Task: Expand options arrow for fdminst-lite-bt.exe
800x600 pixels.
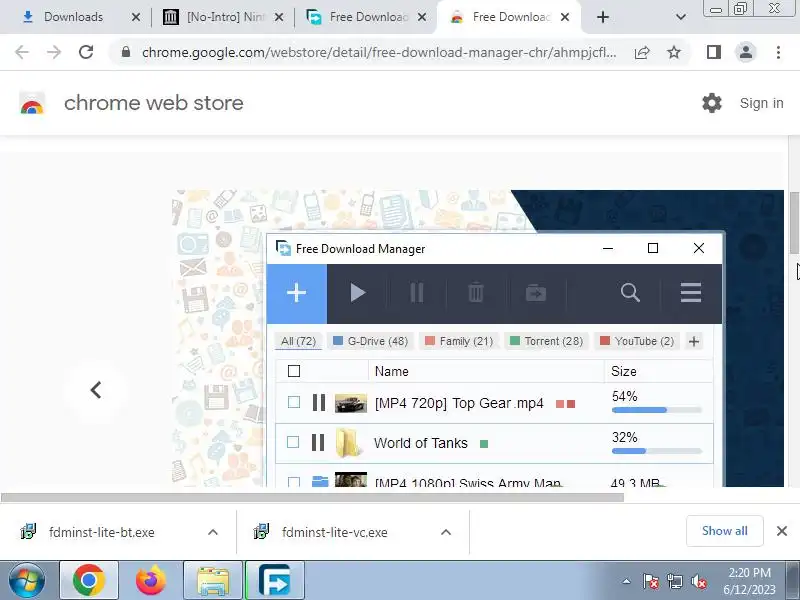Action: 213,532
